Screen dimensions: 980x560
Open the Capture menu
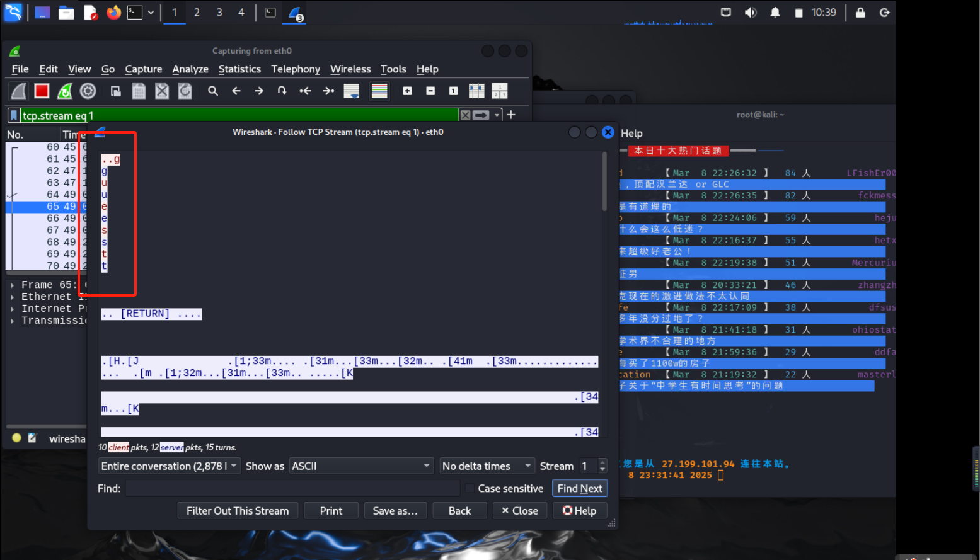[x=144, y=69]
